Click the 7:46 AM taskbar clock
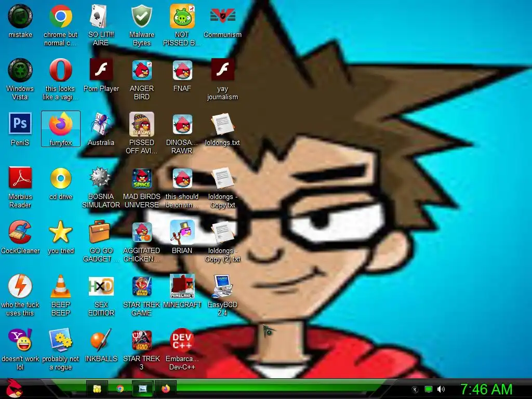Viewport: 532px width, 399px height. (486, 390)
